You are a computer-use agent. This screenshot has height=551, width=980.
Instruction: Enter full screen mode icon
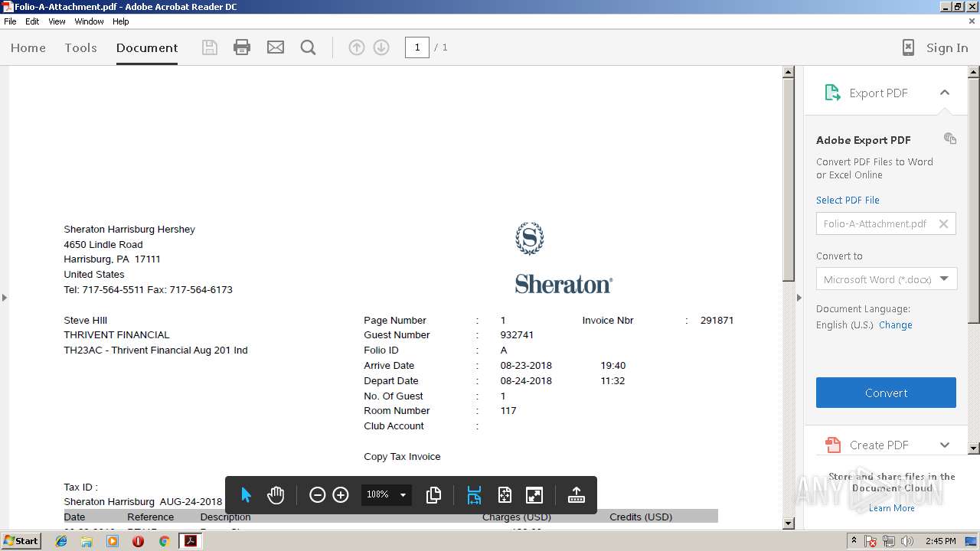[x=534, y=495]
